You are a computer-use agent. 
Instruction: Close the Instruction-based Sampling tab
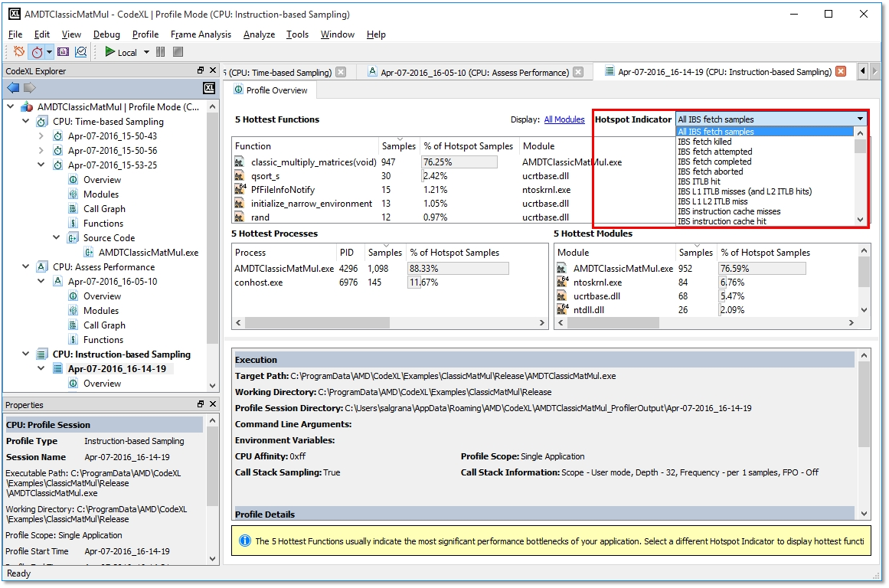click(841, 71)
